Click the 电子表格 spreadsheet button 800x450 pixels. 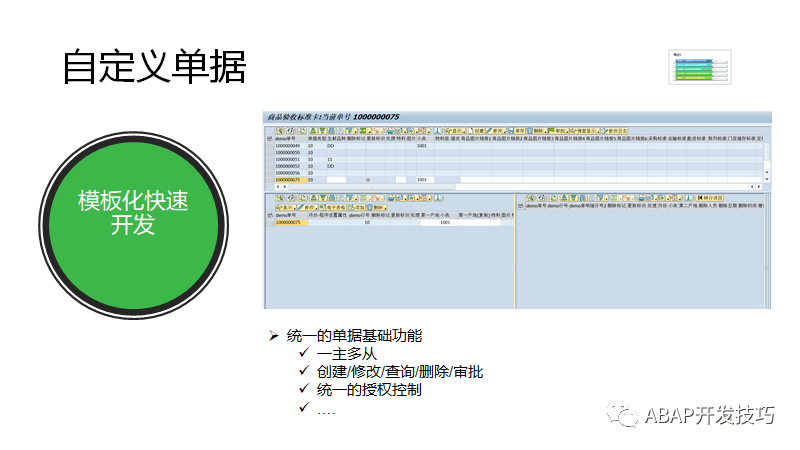coord(333,208)
